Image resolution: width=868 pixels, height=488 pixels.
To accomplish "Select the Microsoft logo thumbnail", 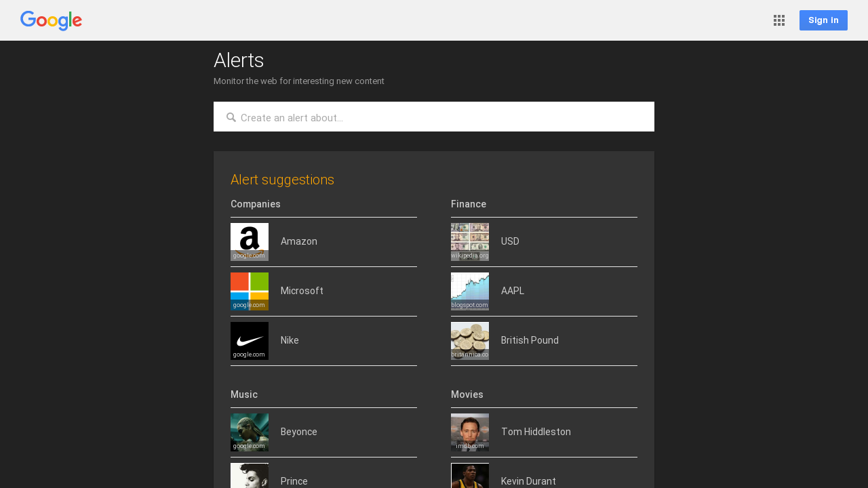I will 250,291.
